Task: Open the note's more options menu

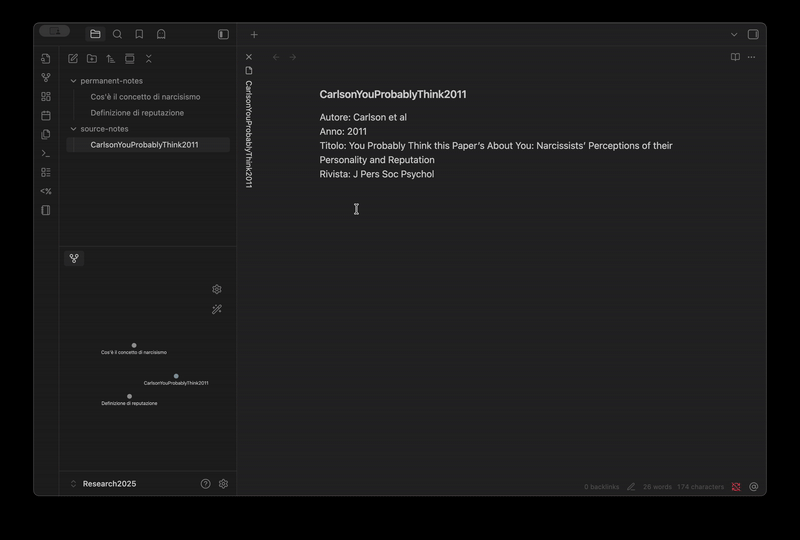Action: tap(752, 57)
